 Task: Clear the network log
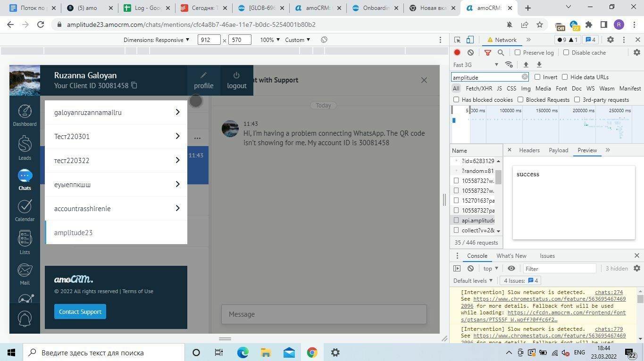point(470,53)
